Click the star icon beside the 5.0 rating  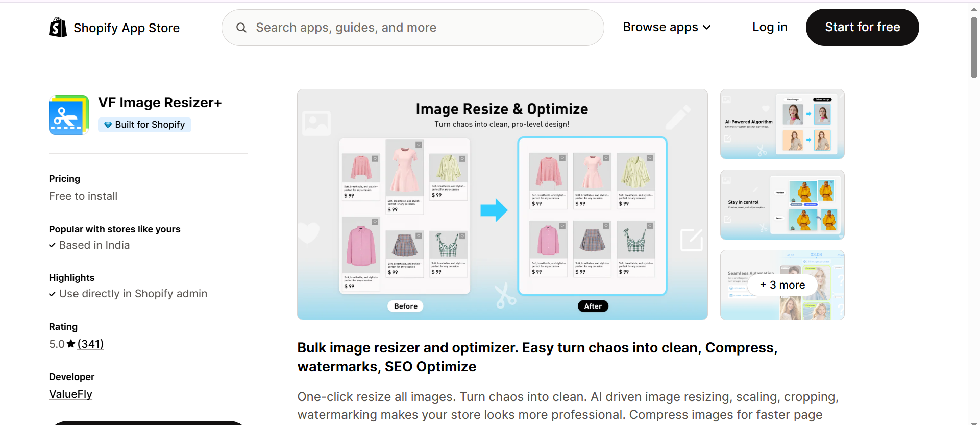70,344
